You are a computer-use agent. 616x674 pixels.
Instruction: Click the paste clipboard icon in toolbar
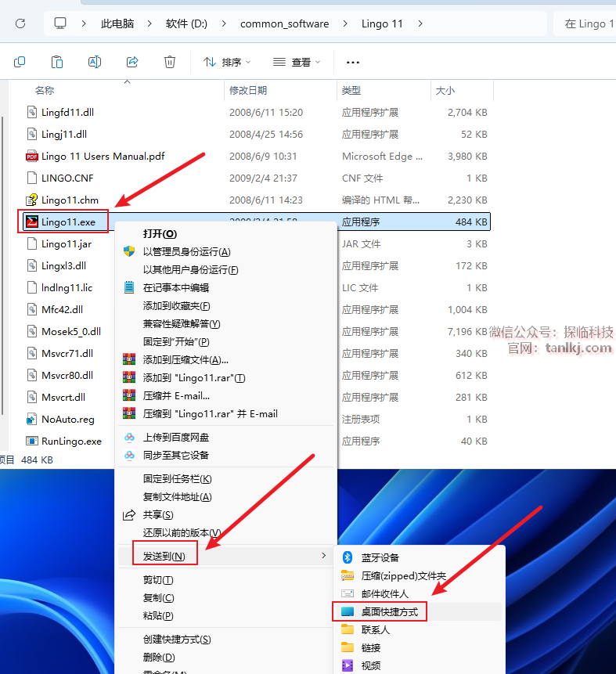[x=57, y=62]
